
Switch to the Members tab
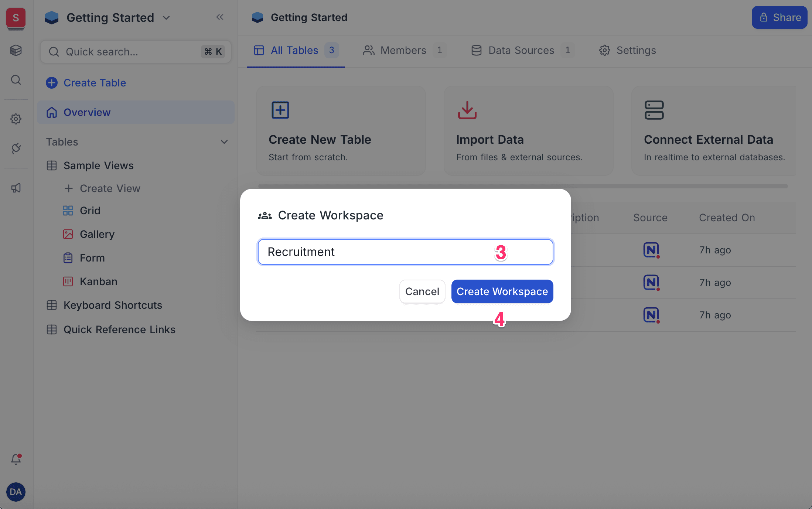[403, 50]
